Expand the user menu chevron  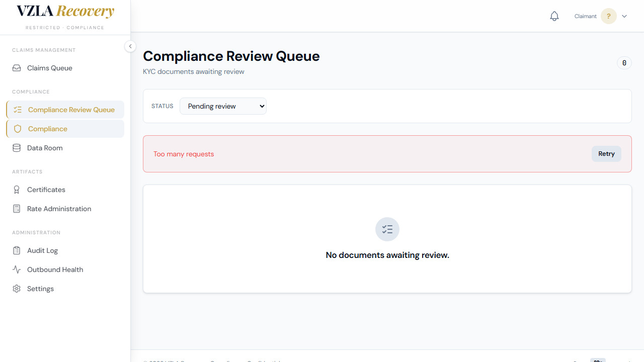pos(624,16)
